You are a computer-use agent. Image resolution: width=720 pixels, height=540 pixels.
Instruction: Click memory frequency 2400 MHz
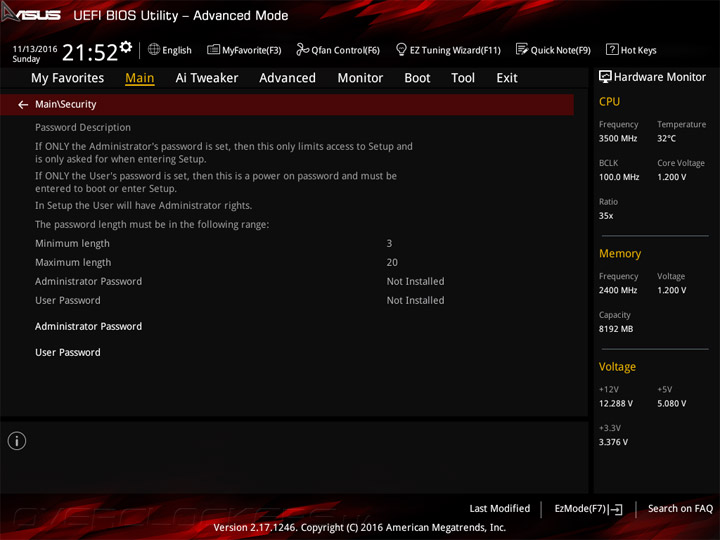(618, 291)
